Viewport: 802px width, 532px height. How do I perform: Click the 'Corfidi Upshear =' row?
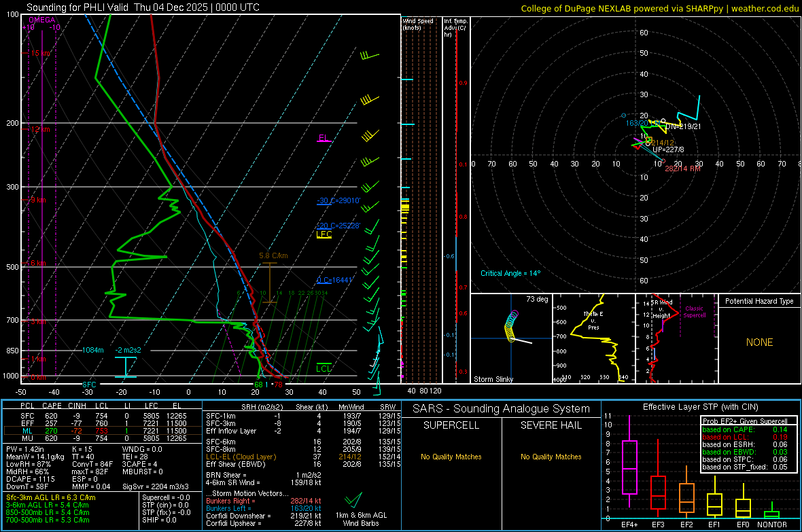[x=264, y=523]
